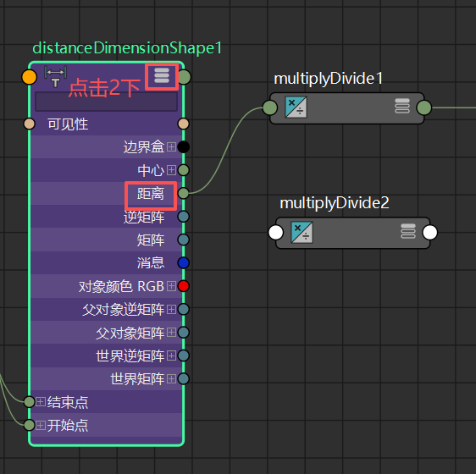The height and width of the screenshot is (474, 476).
Task: Click the multiplyDivide2 node icon
Action: tap(302, 233)
